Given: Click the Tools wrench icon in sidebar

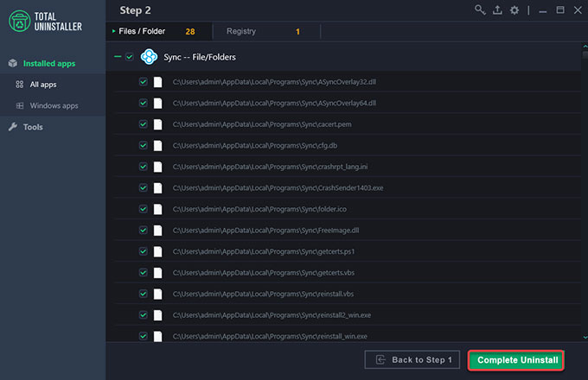Looking at the screenshot, I should click(13, 127).
